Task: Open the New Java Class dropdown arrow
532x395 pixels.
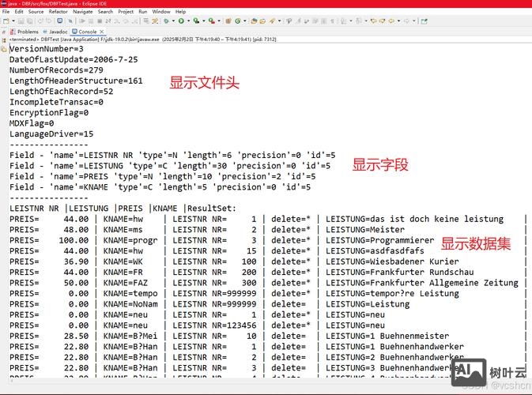Action: [245, 21]
